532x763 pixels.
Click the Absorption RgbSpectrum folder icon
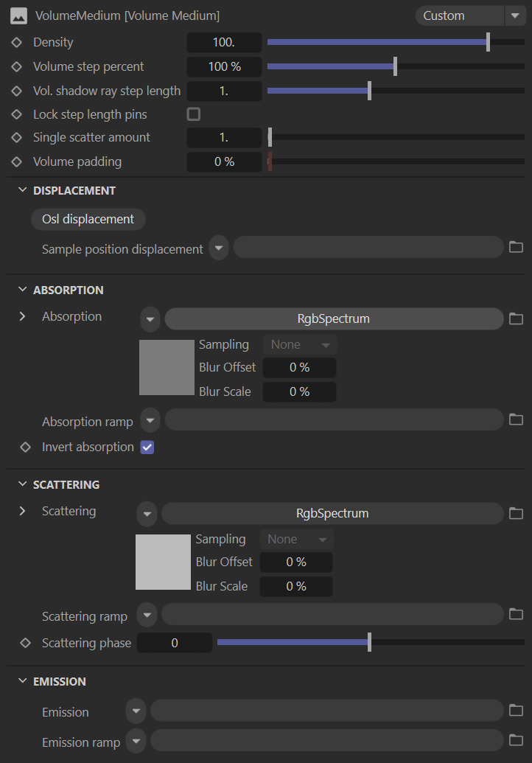(x=516, y=318)
